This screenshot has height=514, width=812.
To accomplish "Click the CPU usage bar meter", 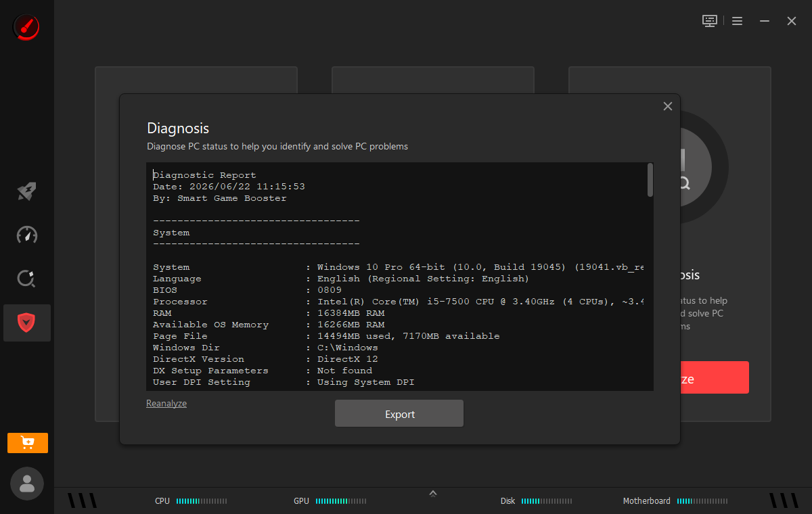I will [x=202, y=501].
